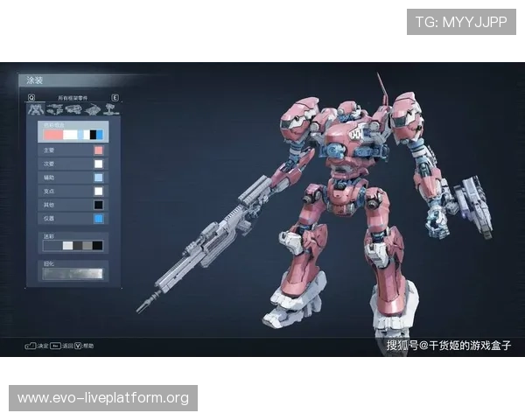The width and height of the screenshot is (525, 420).
Task: Choose the 仪器 blue device color swatch
Action: tap(98, 218)
